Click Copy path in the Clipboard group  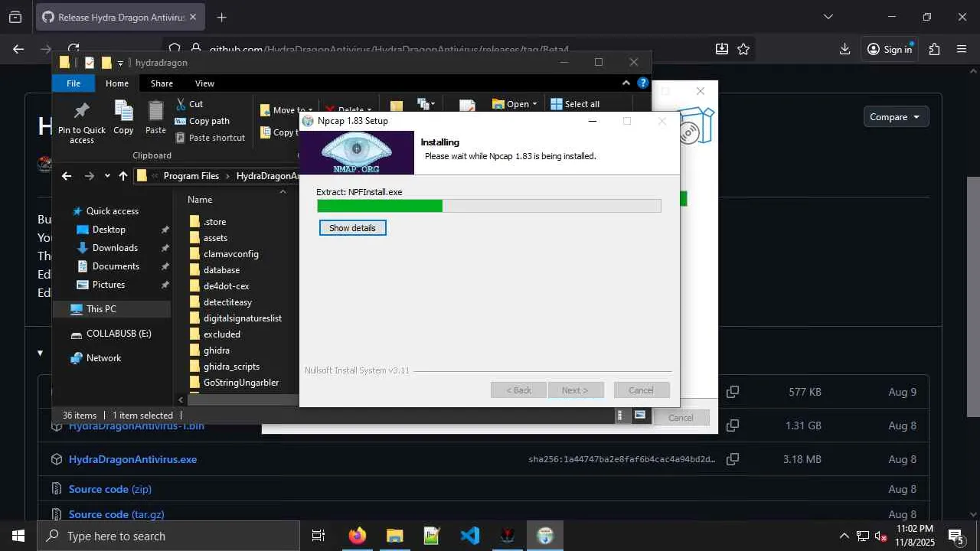pyautogui.click(x=202, y=121)
